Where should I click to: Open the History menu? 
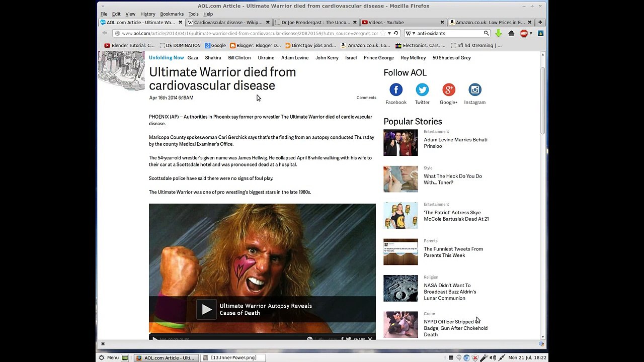[147, 14]
